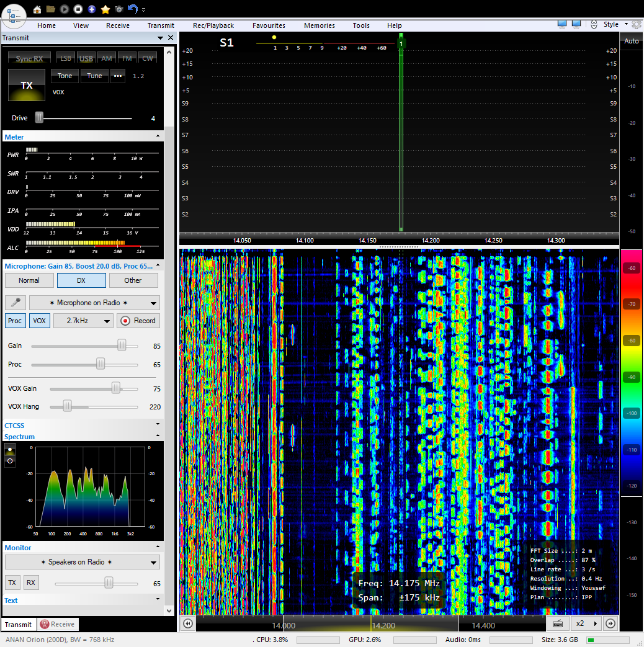
Task: Click the blue undo arrow icon
Action: pos(132,9)
